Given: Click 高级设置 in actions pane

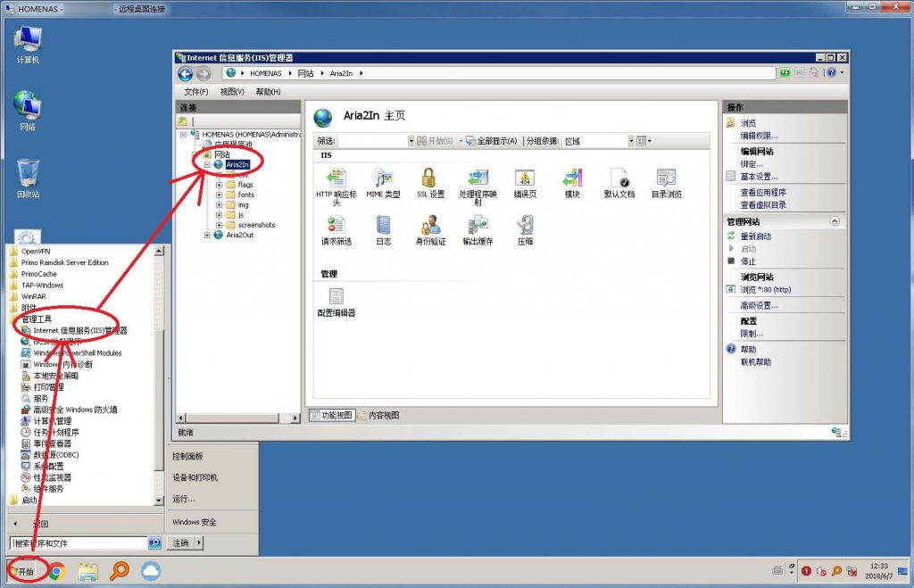Looking at the screenshot, I should [759, 305].
